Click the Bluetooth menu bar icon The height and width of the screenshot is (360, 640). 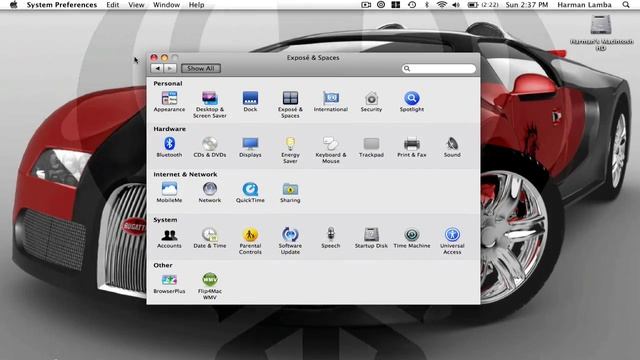click(x=427, y=5)
